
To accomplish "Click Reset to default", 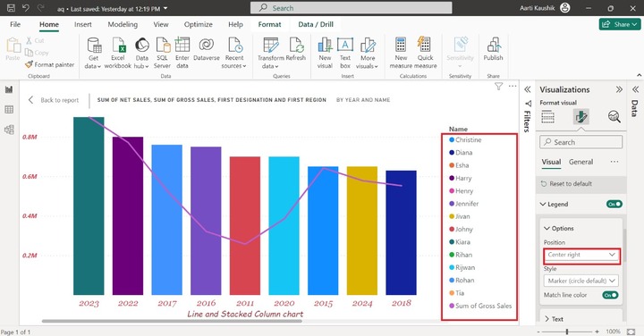I will tap(566, 183).
